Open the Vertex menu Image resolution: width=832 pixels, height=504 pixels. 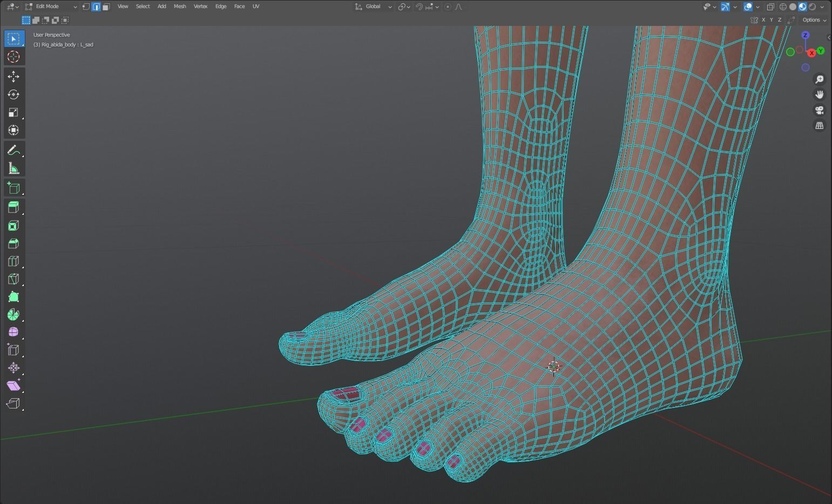[x=200, y=6]
